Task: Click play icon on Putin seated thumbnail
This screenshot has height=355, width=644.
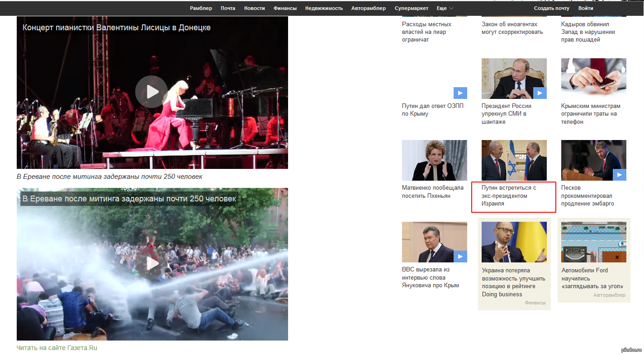Action: (540, 93)
